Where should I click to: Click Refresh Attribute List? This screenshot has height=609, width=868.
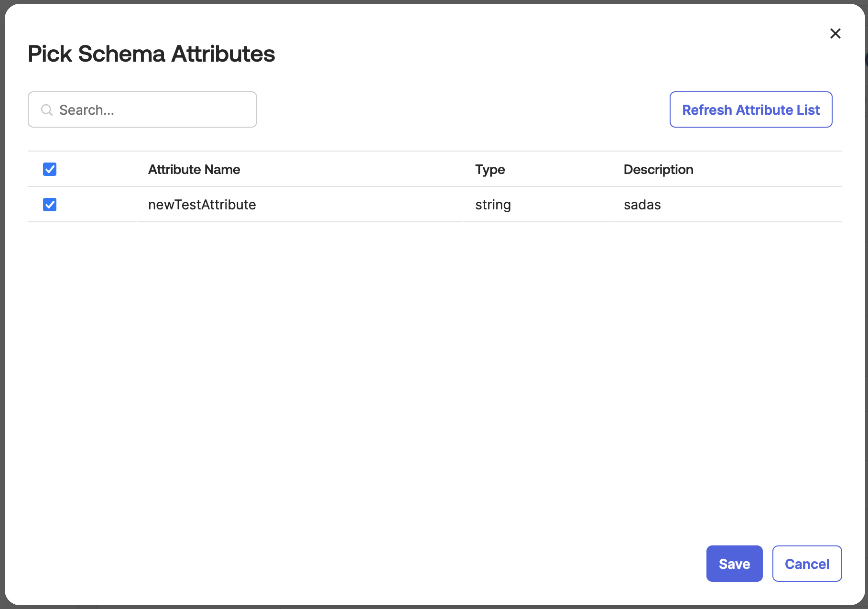750,109
